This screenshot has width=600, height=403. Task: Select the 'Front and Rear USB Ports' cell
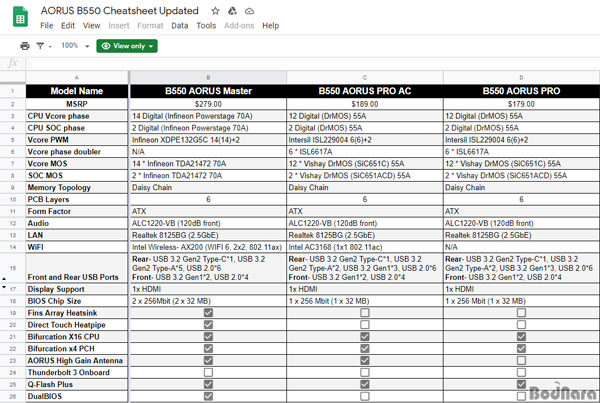(77, 268)
